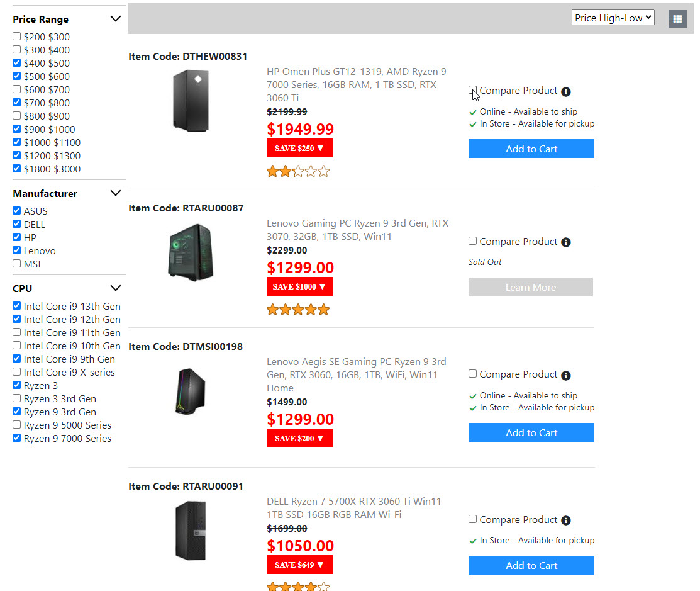700x591 pixels.
Task: Open the HP Omen Plus product thumbnail
Action: (191, 101)
